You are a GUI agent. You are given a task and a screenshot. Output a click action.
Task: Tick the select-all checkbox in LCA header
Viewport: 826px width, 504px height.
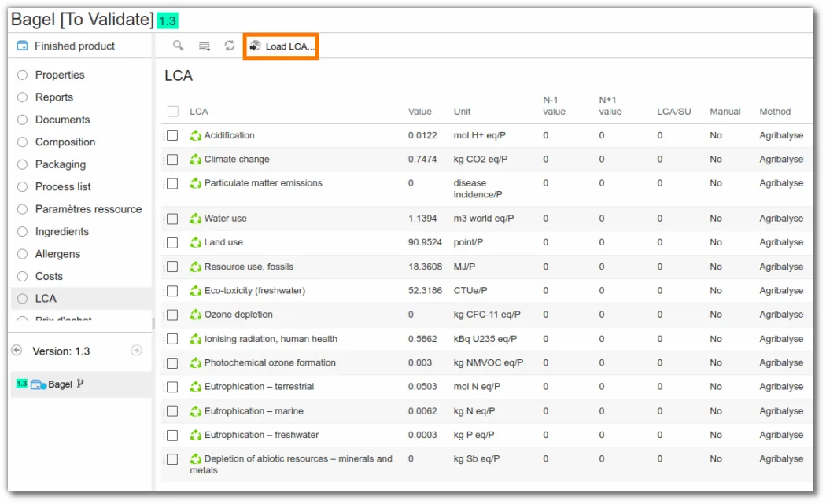click(173, 111)
